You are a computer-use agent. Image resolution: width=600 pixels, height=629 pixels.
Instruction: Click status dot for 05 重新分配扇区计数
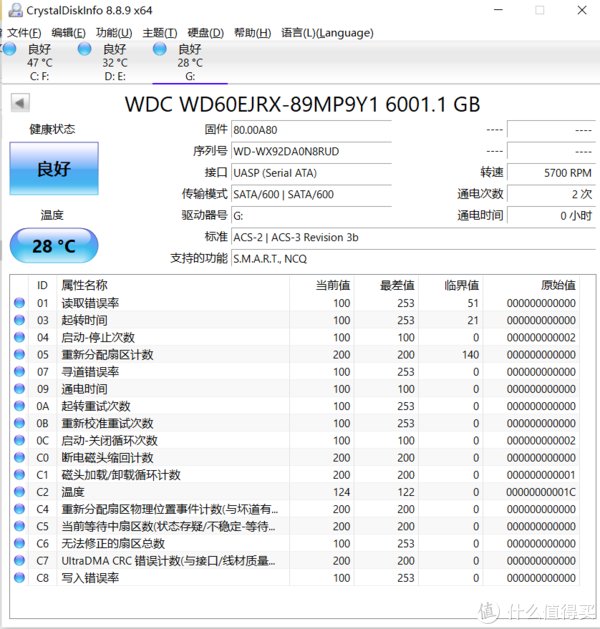(x=19, y=355)
